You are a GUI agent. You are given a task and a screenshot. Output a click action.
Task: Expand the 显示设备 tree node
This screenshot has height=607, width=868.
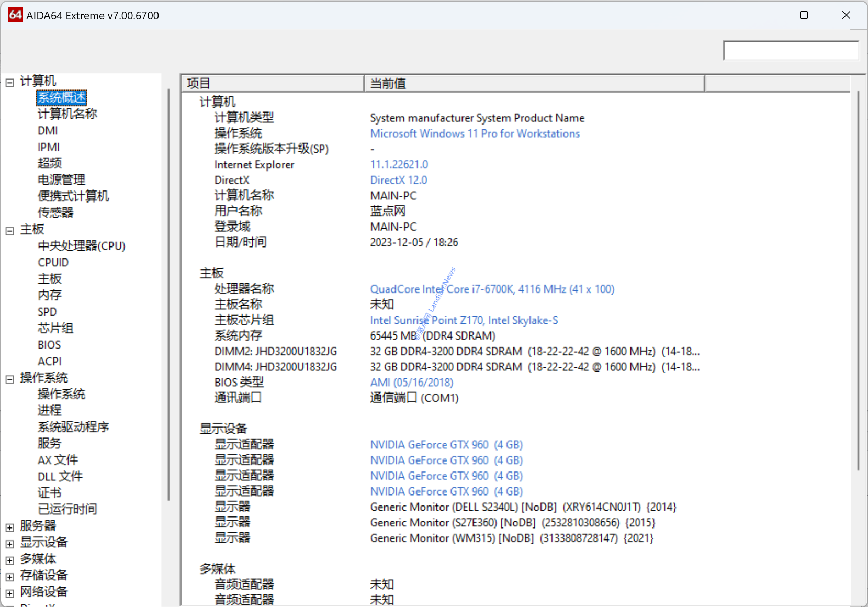pos(9,544)
